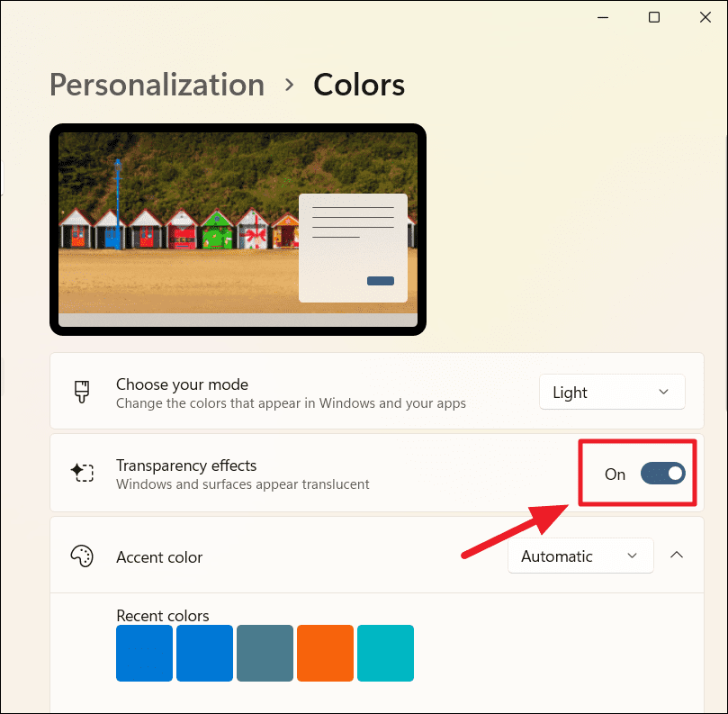Open the Light mode dropdown
The width and height of the screenshot is (728, 714).
point(612,392)
